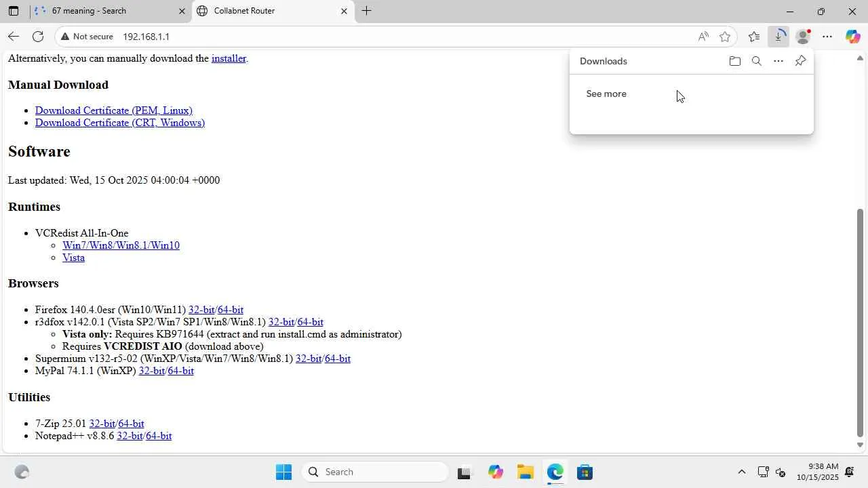Download Firefox 140.4.0esr 64-bit
The width and height of the screenshot is (868, 488).
[231, 310]
